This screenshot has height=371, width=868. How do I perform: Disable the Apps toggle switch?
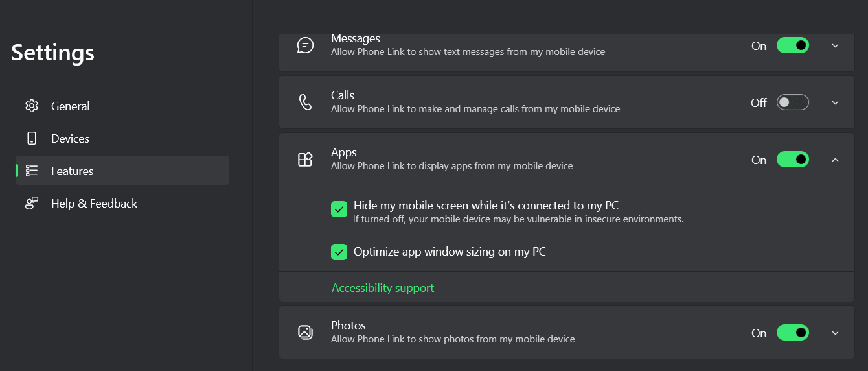[x=793, y=160]
